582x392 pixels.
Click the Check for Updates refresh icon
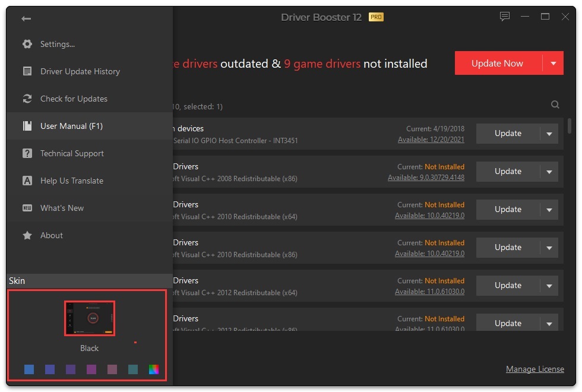pyautogui.click(x=27, y=99)
